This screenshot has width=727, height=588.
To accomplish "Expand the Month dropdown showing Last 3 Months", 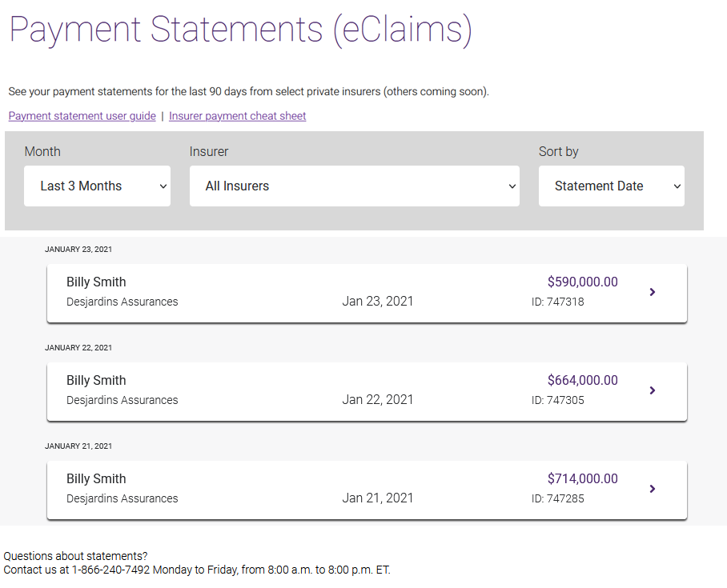I will pyautogui.click(x=97, y=186).
